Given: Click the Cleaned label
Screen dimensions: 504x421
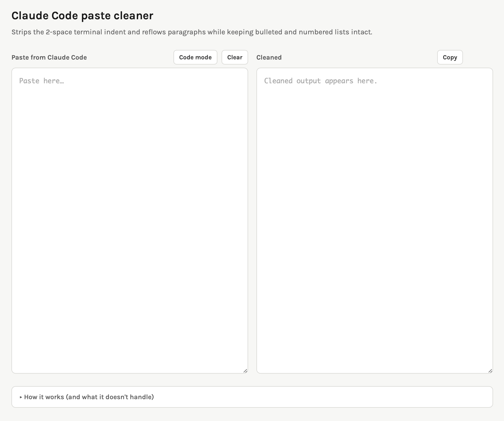Looking at the screenshot, I should (x=269, y=57).
